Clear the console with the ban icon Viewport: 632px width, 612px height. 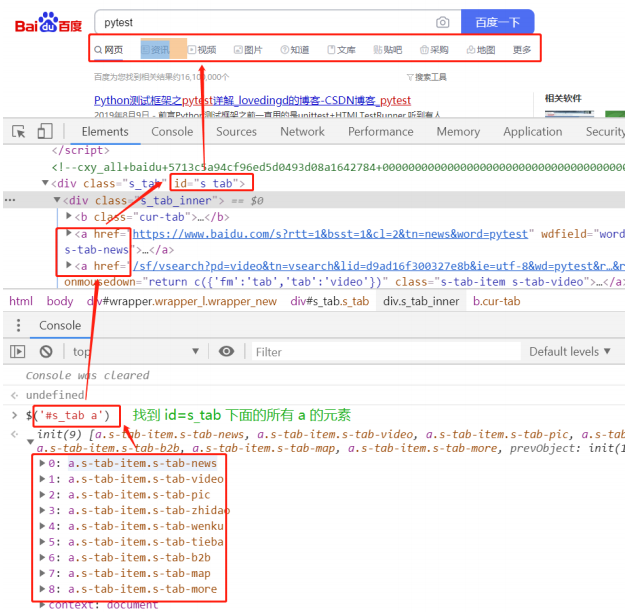[x=46, y=352]
